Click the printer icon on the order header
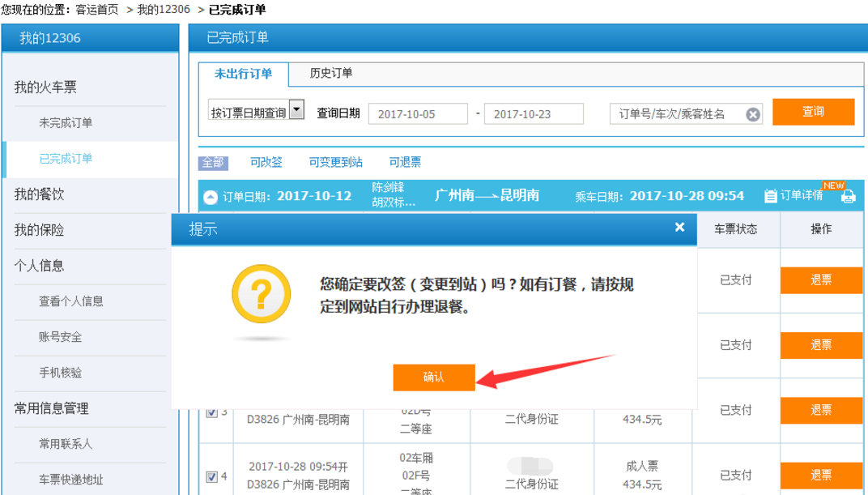The height and width of the screenshot is (495, 868). pyautogui.click(x=848, y=195)
